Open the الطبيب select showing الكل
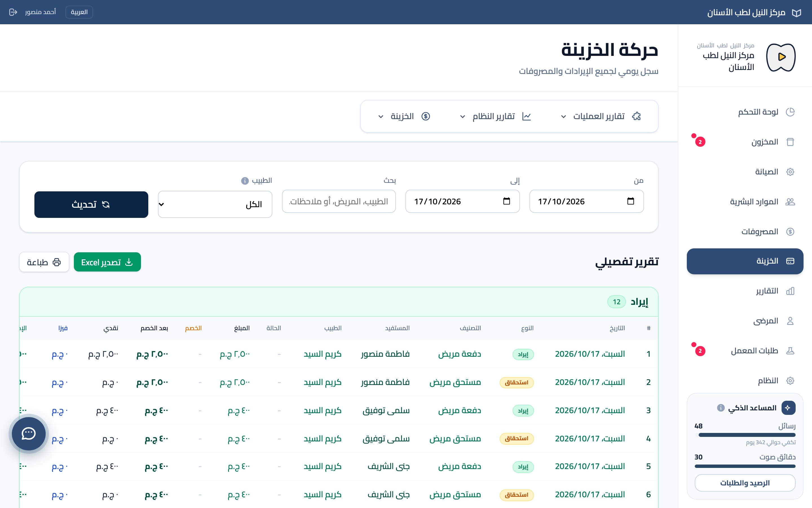Viewport: 812px width, 508px height. click(215, 204)
